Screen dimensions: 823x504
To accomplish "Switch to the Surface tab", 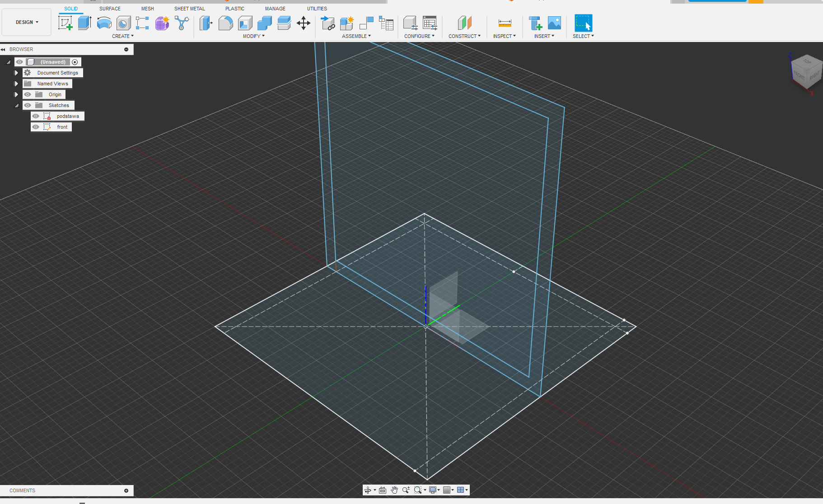I will coord(110,9).
